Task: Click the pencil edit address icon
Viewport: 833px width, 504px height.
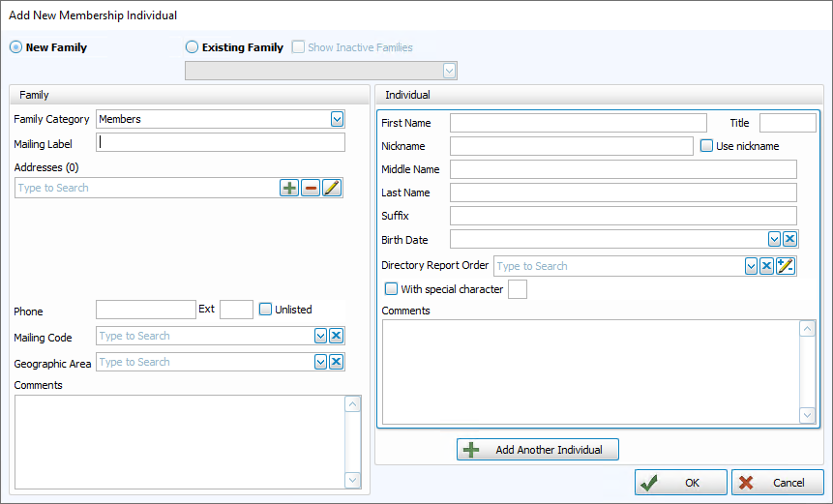Action: (332, 188)
